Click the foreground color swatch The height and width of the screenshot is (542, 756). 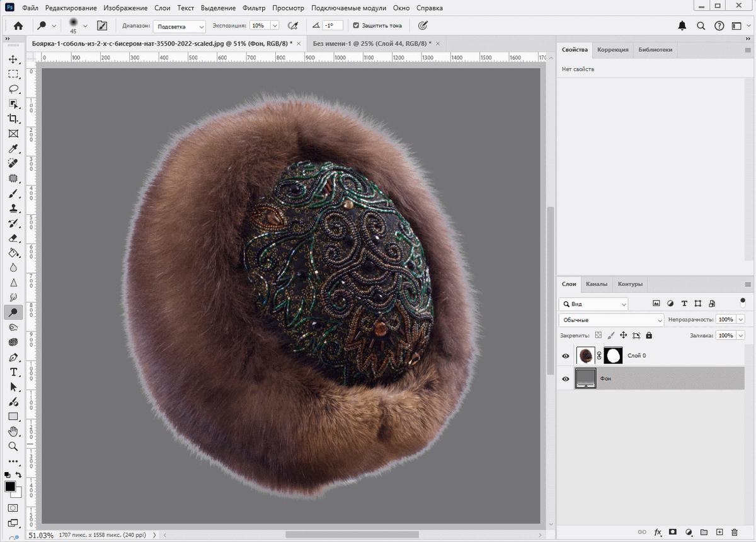pos(10,487)
